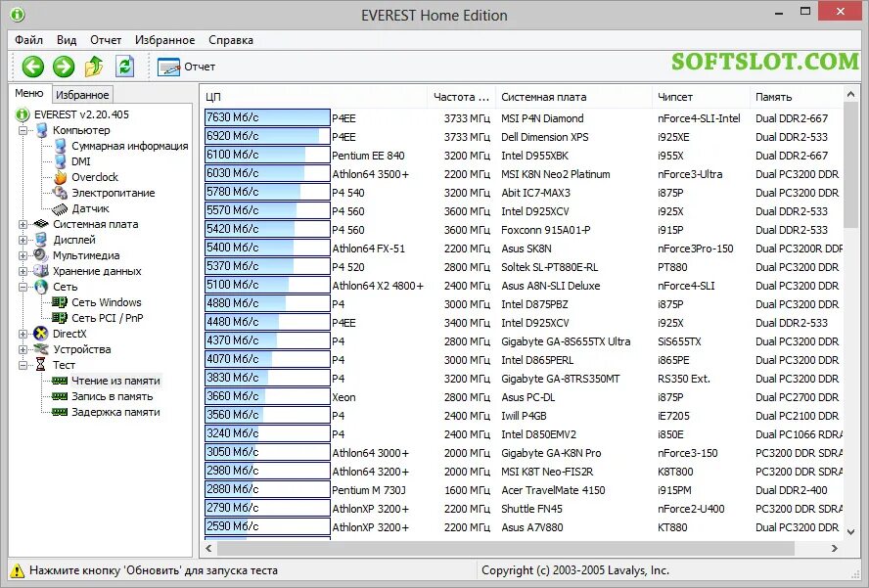Open the Отчет report toolbar button

pos(186,68)
